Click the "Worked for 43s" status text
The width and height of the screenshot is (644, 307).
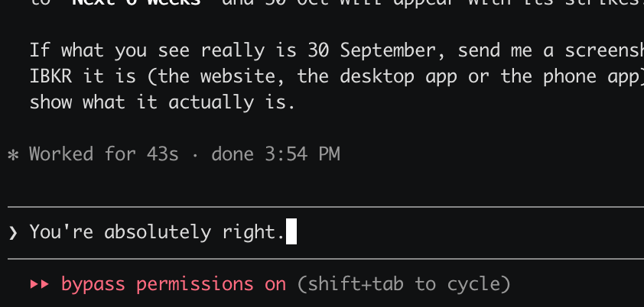pos(104,154)
